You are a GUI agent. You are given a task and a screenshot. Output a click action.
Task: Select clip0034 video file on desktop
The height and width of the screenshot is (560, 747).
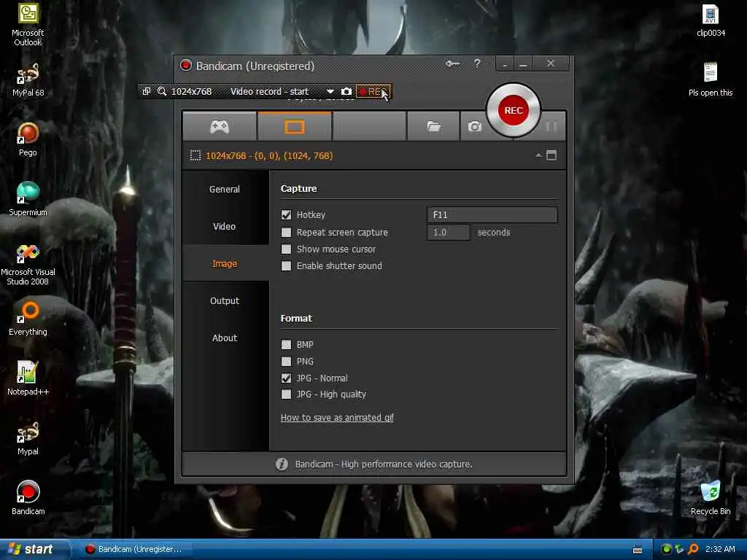[x=711, y=20]
